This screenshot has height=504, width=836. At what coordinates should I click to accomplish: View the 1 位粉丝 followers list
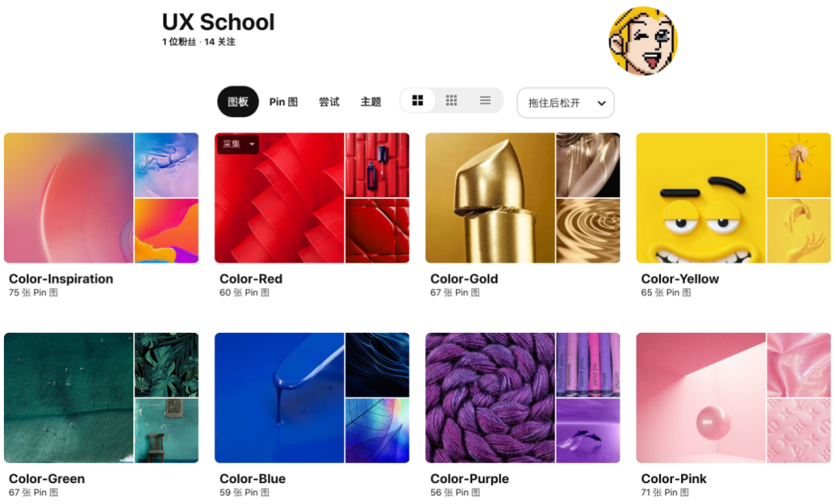(179, 42)
